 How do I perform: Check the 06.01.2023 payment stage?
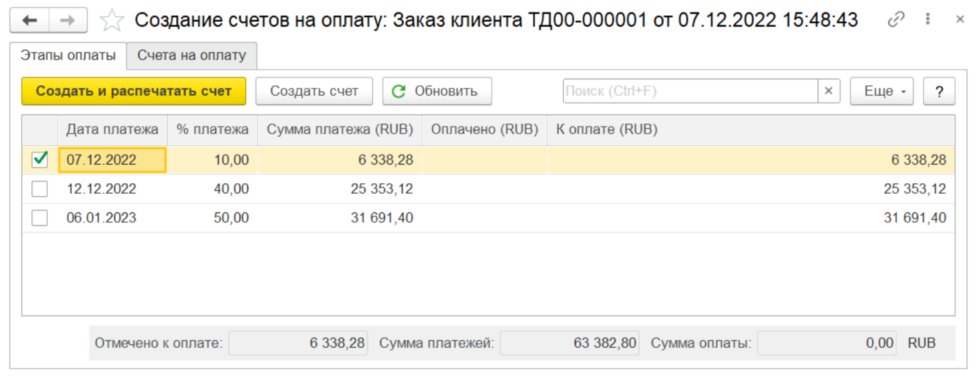point(40,218)
